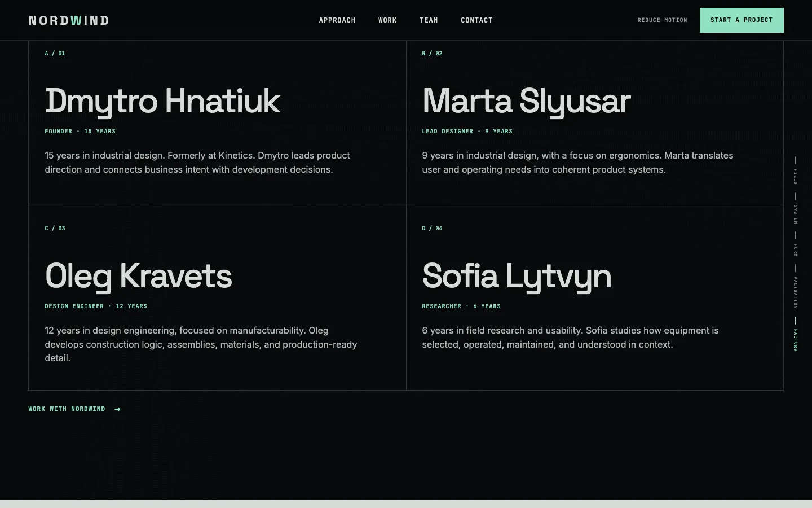The image size is (812, 508).
Task: Go to the Work section
Action: [x=387, y=20]
